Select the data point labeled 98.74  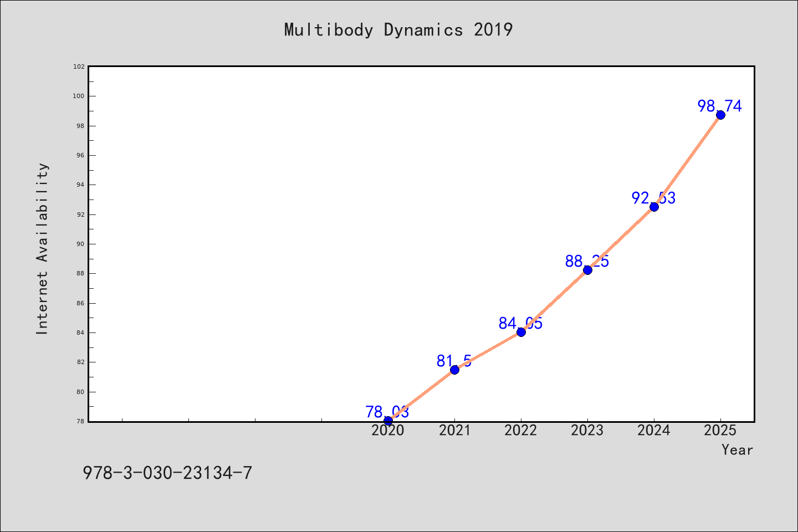pyautogui.click(x=720, y=115)
